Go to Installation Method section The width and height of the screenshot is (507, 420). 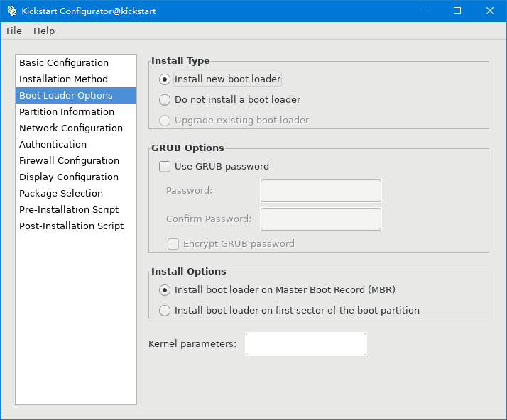coord(76,79)
